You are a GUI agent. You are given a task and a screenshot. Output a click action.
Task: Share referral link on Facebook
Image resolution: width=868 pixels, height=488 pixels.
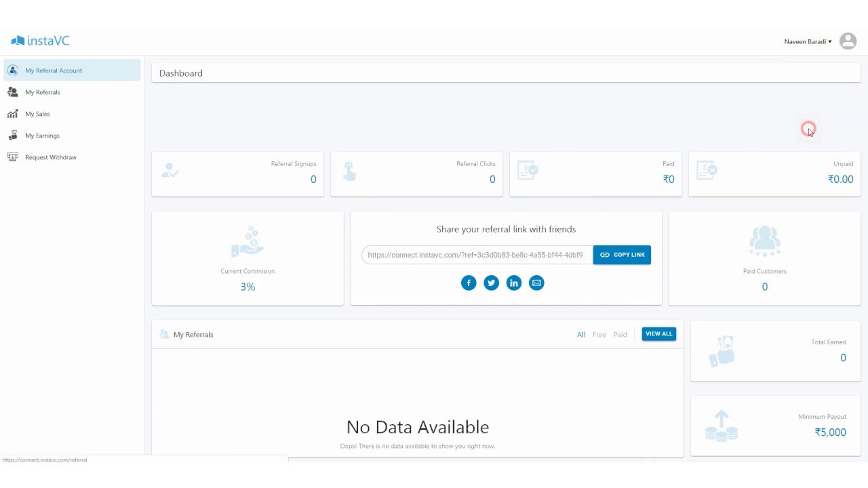coord(469,283)
